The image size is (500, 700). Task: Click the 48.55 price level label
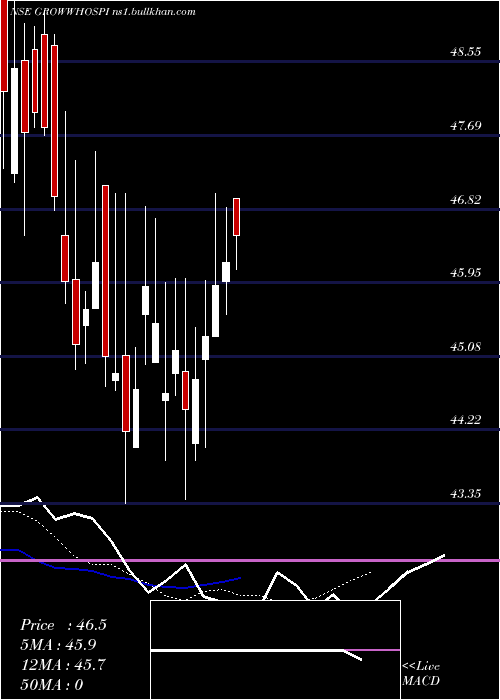[x=466, y=52]
